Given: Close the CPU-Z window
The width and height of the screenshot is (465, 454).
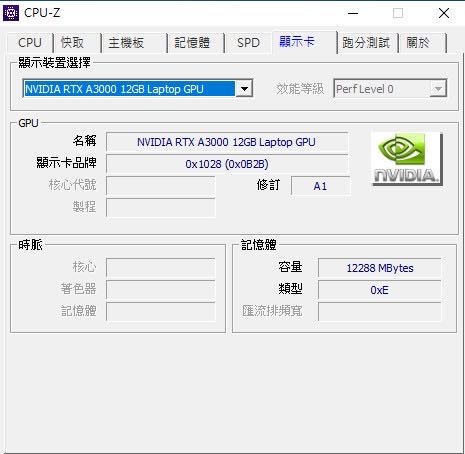Looking at the screenshot, I should 444,13.
